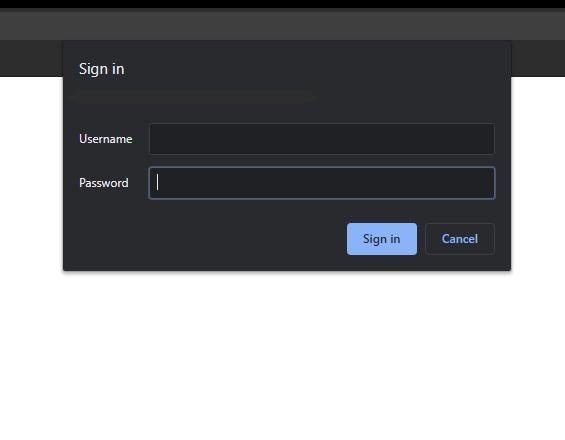
Task: Click white page area left of the dialog
Action: (x=31, y=173)
